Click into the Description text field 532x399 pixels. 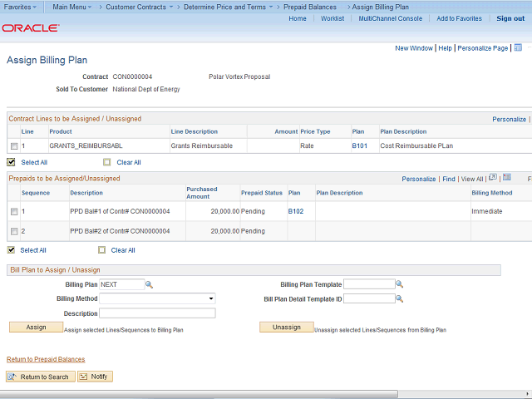pos(157,313)
